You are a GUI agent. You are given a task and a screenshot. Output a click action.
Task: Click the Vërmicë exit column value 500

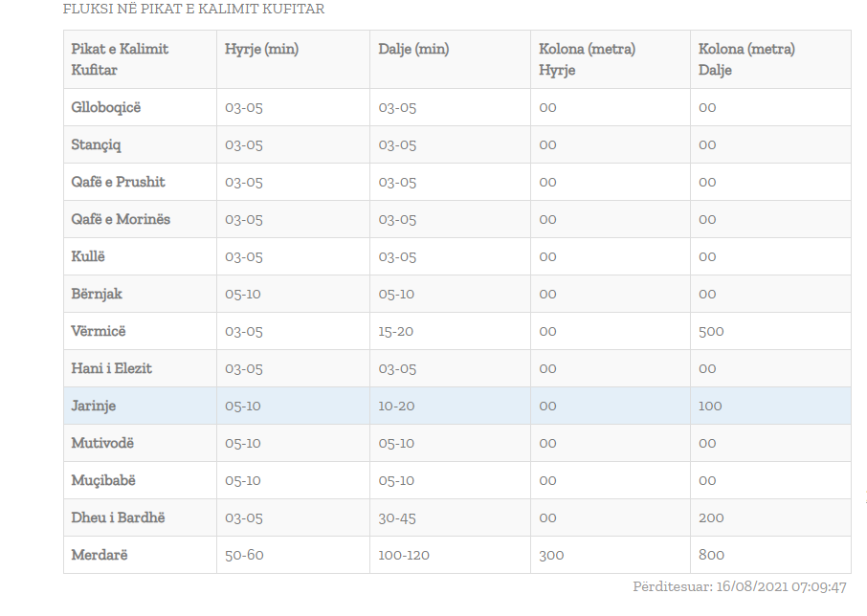[x=711, y=332]
